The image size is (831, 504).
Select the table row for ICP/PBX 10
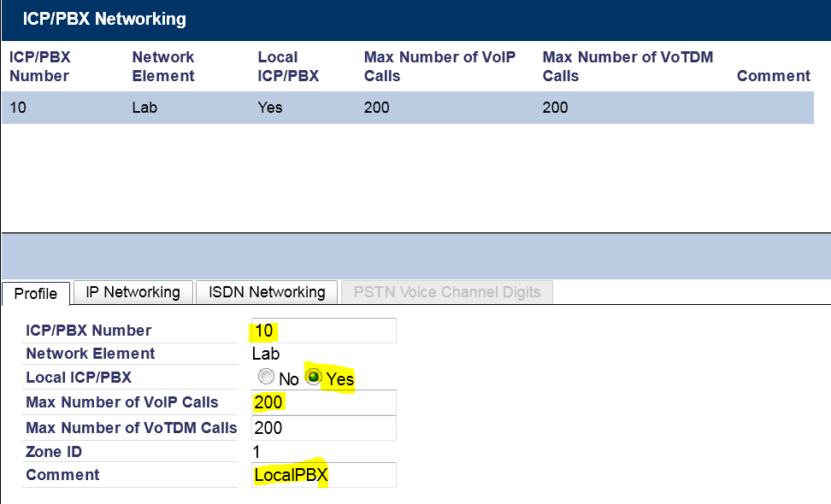[x=407, y=108]
